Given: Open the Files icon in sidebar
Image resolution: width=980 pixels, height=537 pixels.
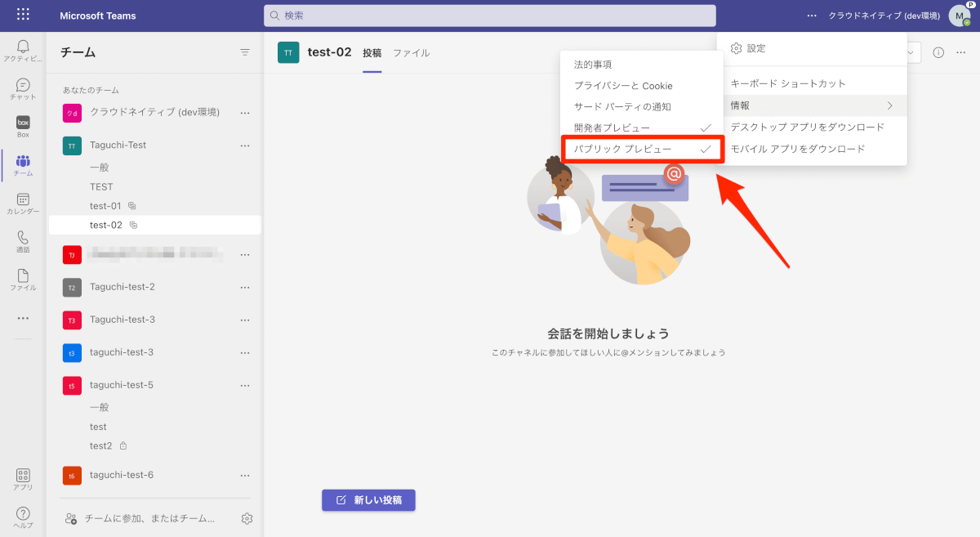Looking at the screenshot, I should coord(23,280).
